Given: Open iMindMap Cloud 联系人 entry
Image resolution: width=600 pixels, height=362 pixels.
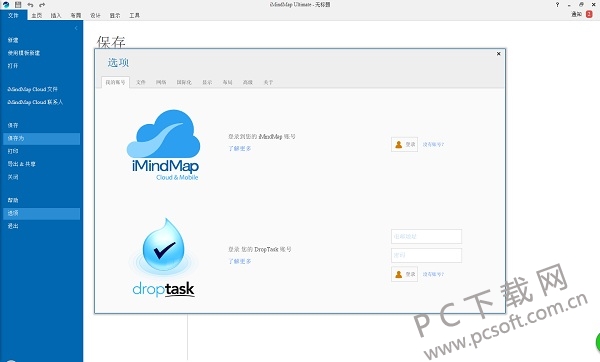Looking at the screenshot, I should (x=35, y=102).
